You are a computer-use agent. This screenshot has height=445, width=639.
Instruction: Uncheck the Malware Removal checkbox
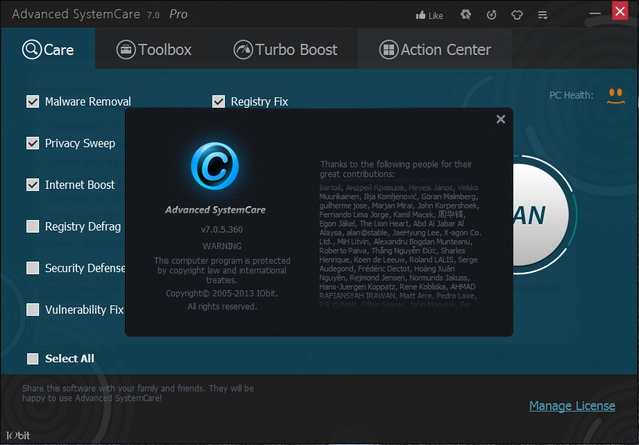coord(33,101)
